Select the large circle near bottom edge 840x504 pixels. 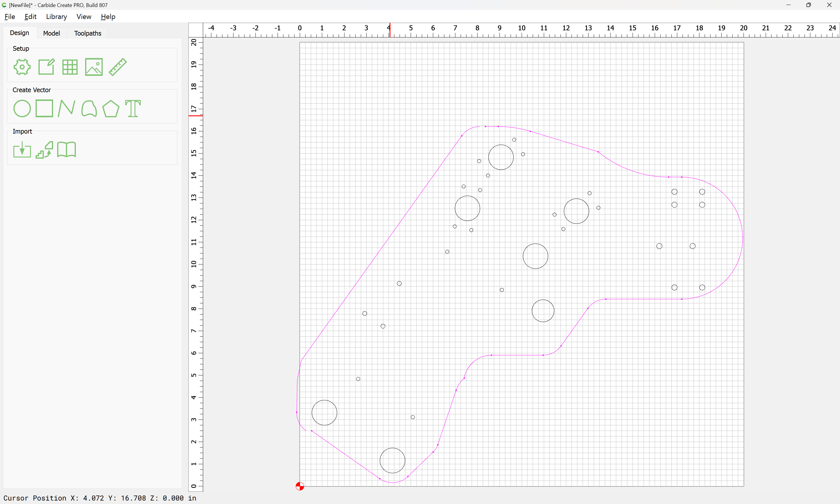click(x=393, y=461)
